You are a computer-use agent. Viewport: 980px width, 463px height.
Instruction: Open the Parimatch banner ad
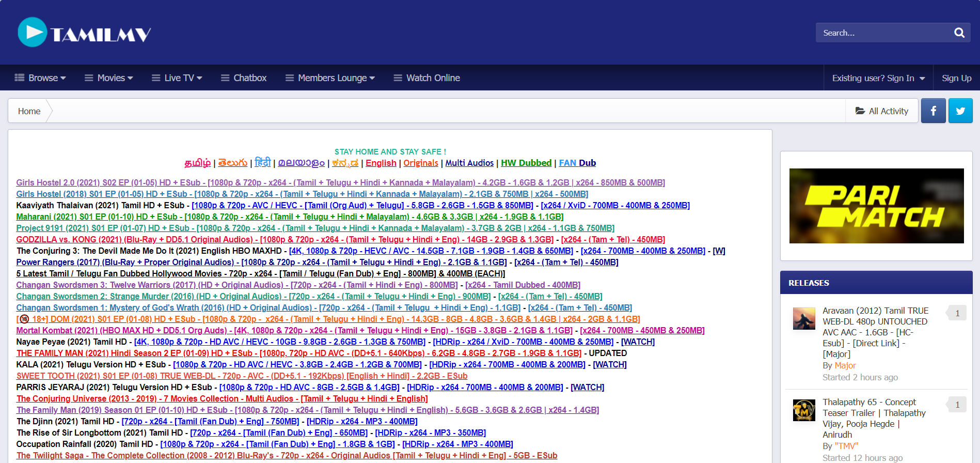876,206
